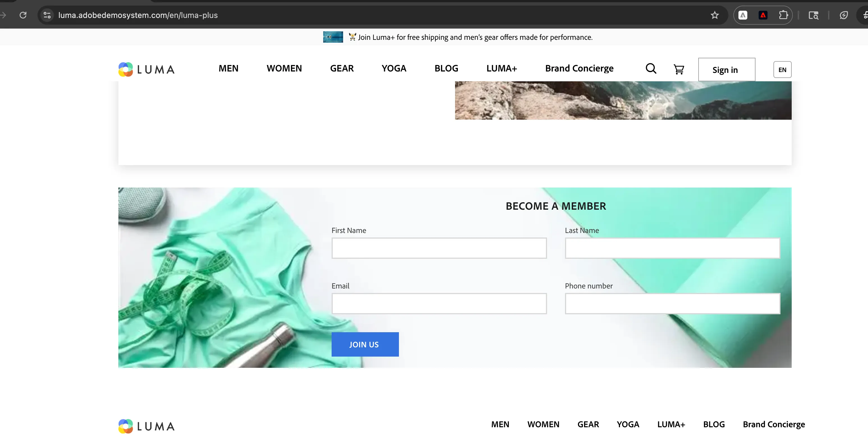The height and width of the screenshot is (448, 868).
Task: Open MEN in header navigation
Action: click(x=228, y=68)
